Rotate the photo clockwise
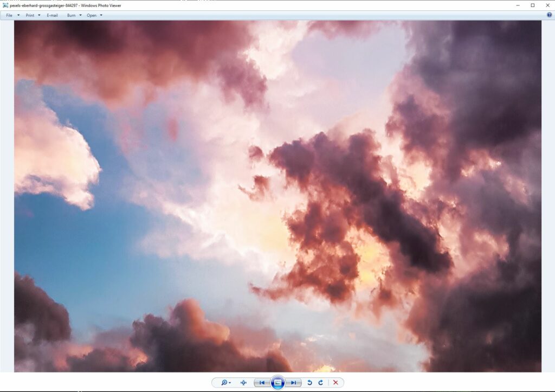Viewport: 555px width, 392px height. [321, 383]
